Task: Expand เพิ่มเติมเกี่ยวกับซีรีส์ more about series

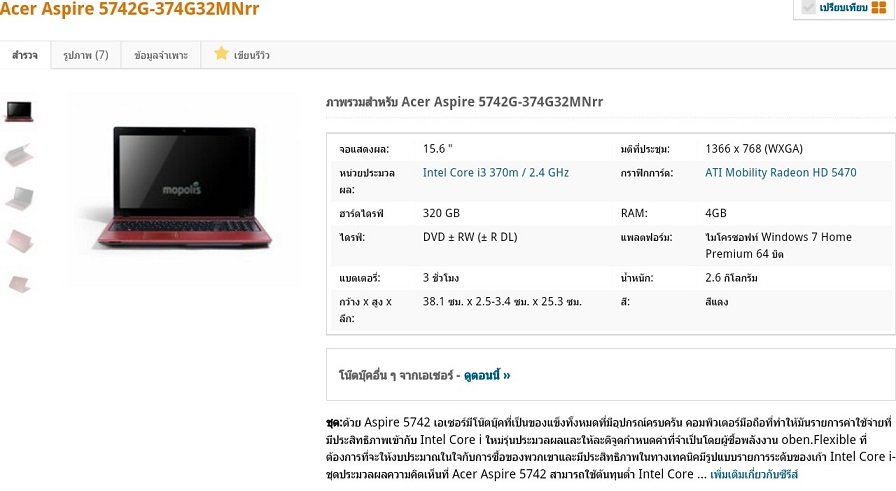Action: click(754, 474)
